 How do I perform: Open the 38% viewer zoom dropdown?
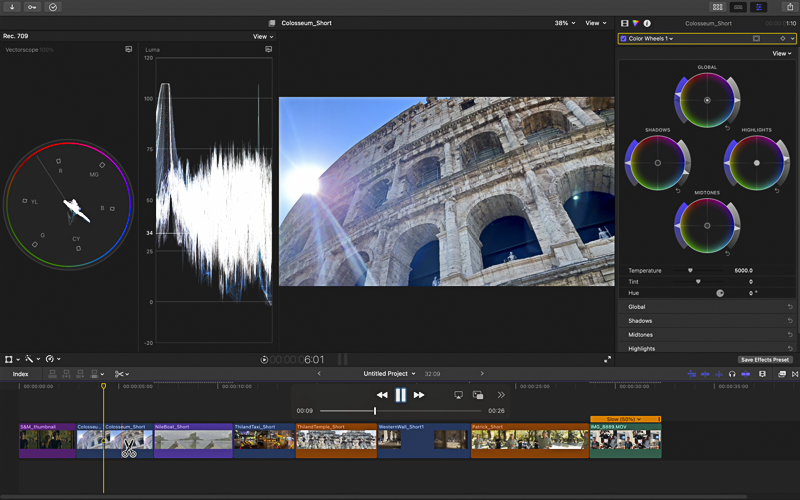[x=565, y=23]
